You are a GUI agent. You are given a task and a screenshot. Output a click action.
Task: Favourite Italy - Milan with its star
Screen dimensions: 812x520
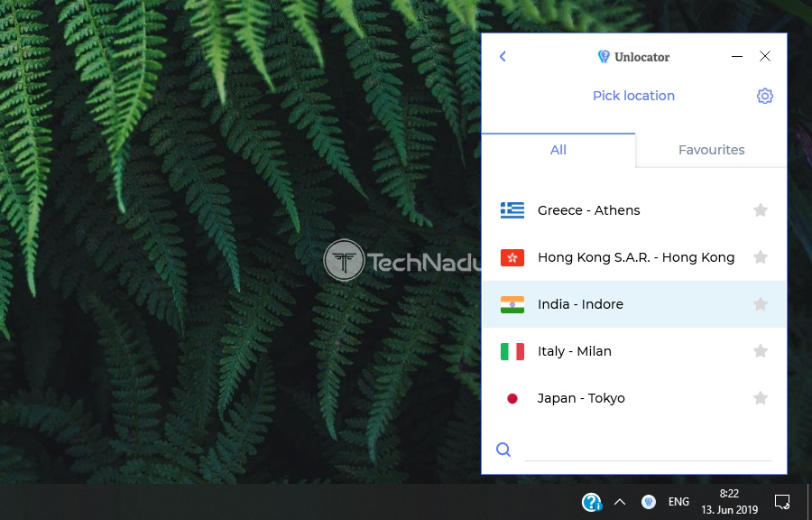point(761,350)
